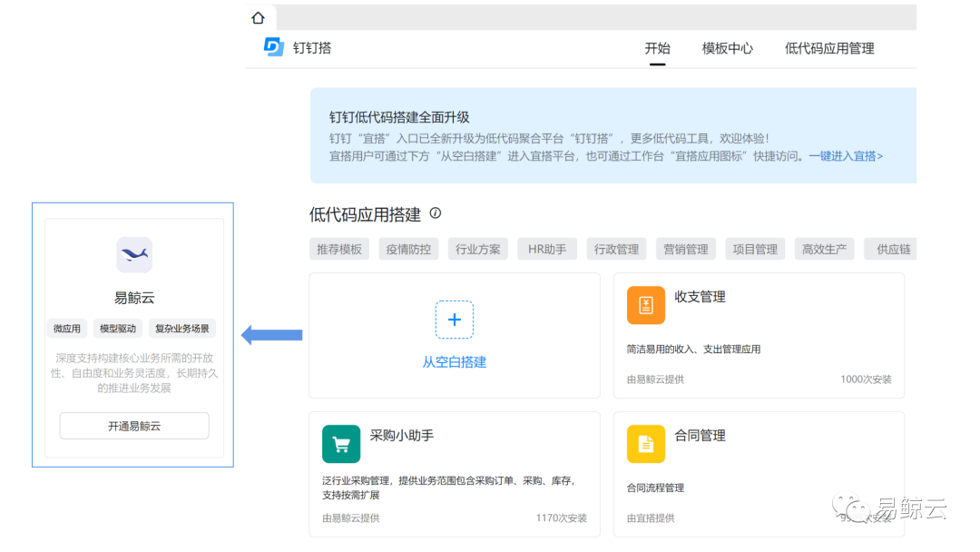
Task: Select the 高效生产 category tag
Action: pyautogui.click(x=824, y=249)
